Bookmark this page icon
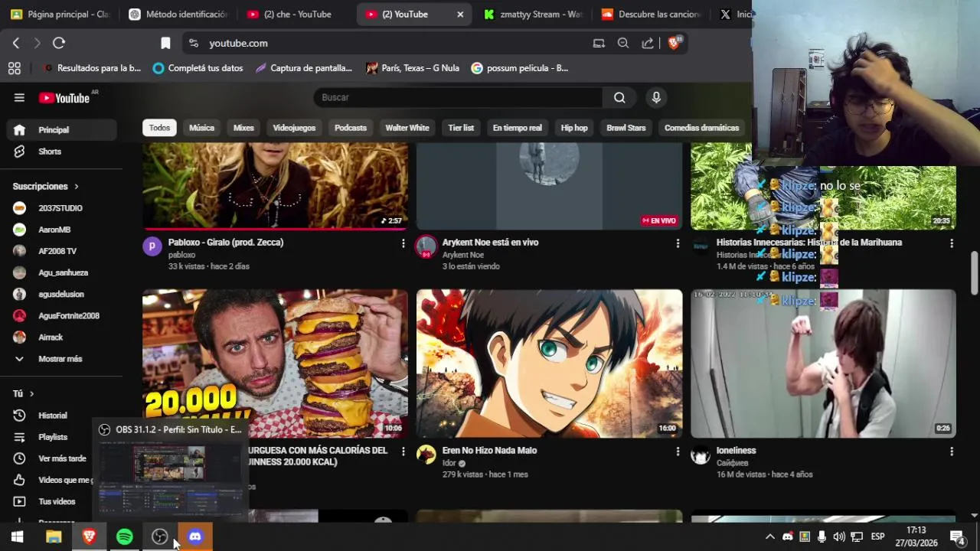Image resolution: width=980 pixels, height=551 pixels. pyautogui.click(x=165, y=43)
